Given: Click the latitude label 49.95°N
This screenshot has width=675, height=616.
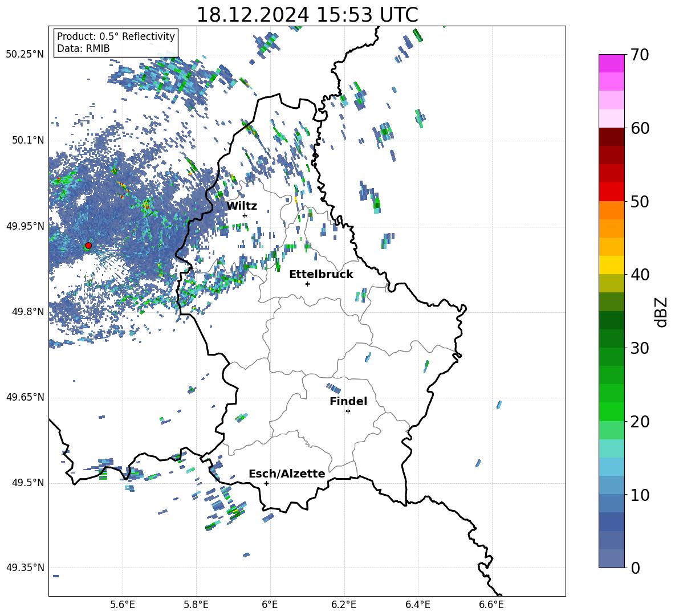Looking at the screenshot, I should point(25,226).
